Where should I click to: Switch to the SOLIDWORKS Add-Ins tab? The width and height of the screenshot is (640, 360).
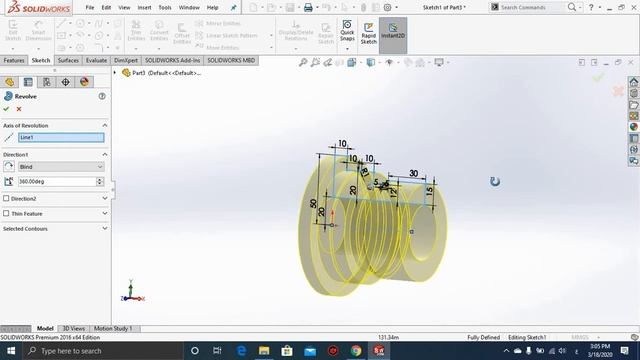coord(173,60)
